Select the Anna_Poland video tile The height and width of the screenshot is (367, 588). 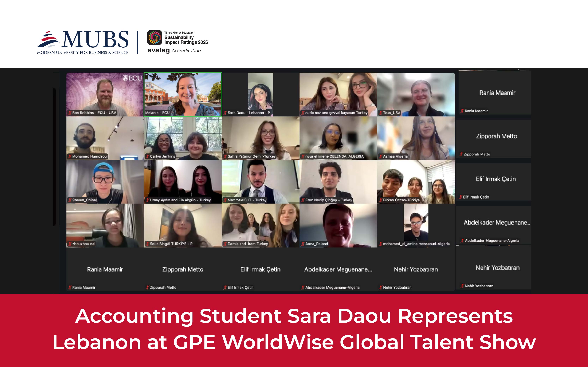338,226
